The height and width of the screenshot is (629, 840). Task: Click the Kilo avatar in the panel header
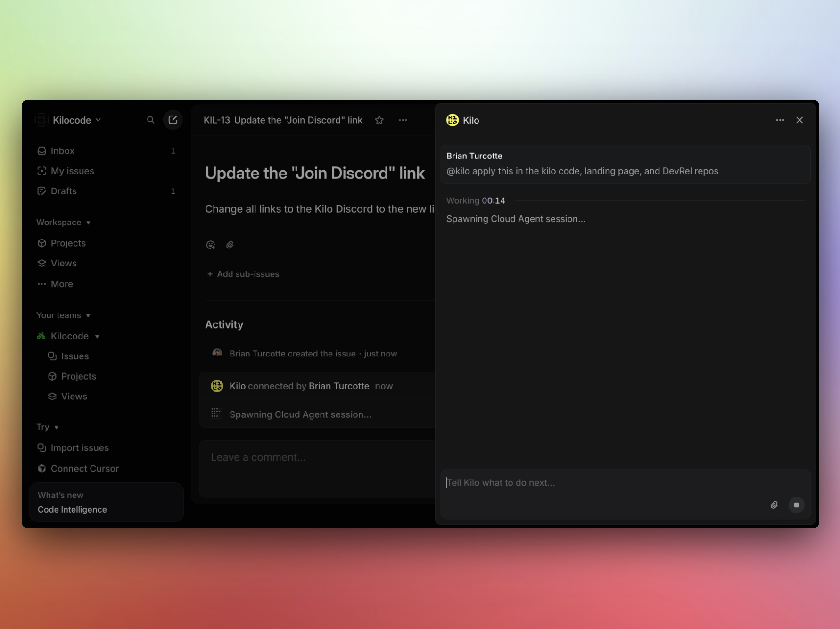[x=453, y=120]
